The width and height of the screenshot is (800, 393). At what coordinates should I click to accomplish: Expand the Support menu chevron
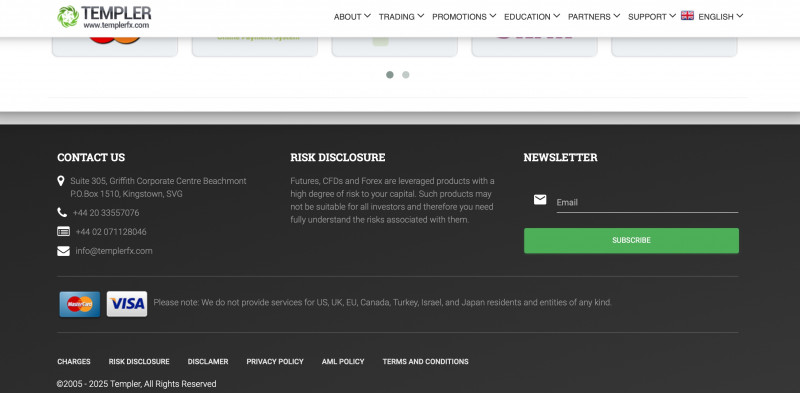click(x=672, y=16)
